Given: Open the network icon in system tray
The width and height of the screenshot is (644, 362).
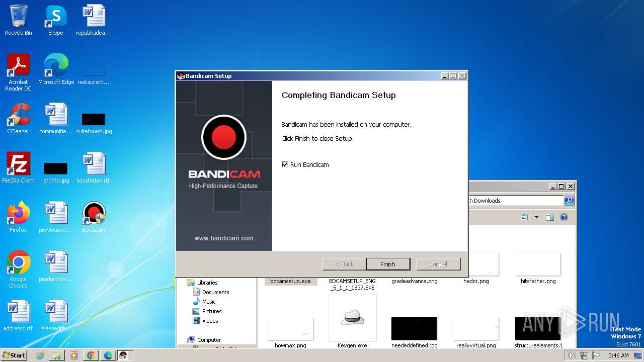Looking at the screenshot, I should (584, 355).
